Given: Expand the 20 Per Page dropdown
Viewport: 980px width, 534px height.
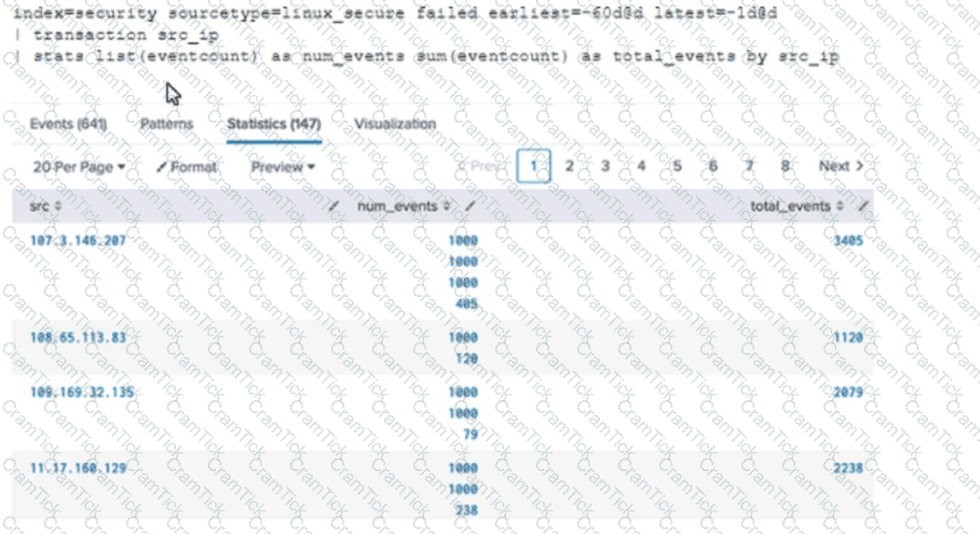Looking at the screenshot, I should (x=78, y=167).
